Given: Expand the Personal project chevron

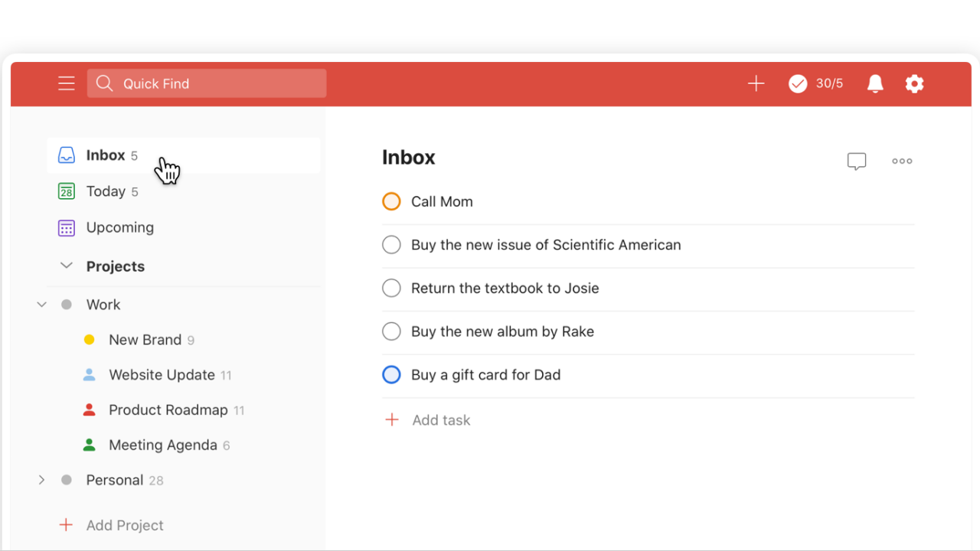Looking at the screenshot, I should [42, 480].
